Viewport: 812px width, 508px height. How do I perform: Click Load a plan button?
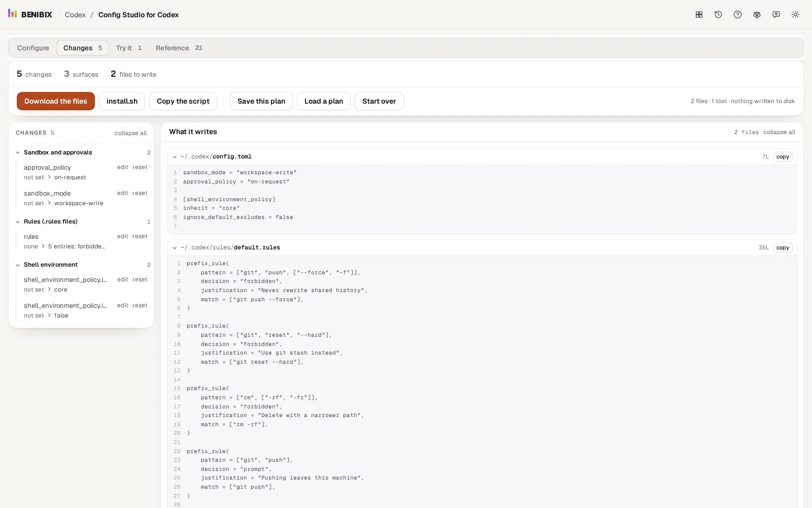tap(324, 101)
